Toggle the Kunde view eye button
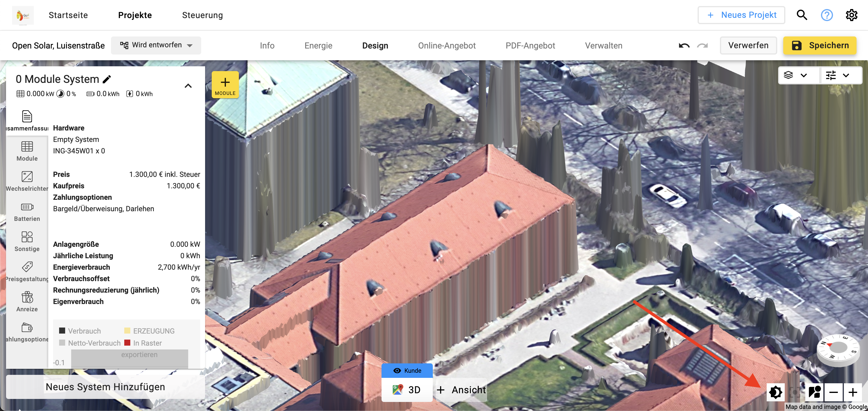The height and width of the screenshot is (411, 868). point(407,370)
